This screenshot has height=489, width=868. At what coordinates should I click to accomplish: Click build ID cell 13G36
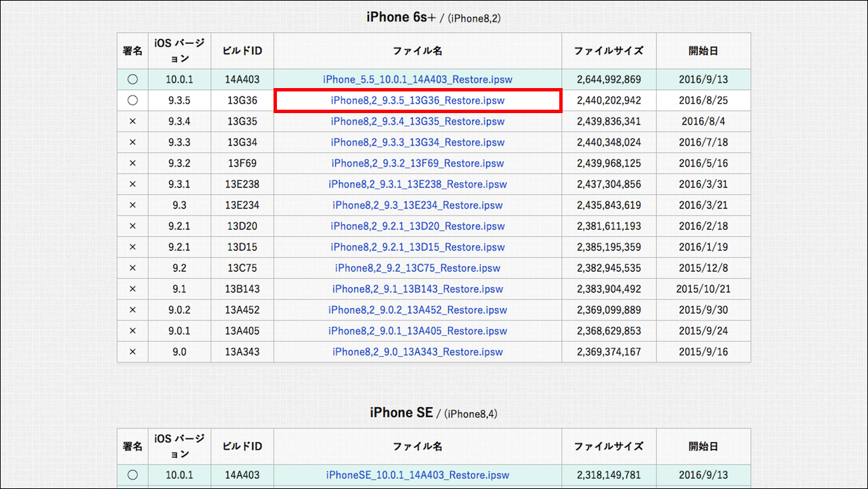[242, 100]
